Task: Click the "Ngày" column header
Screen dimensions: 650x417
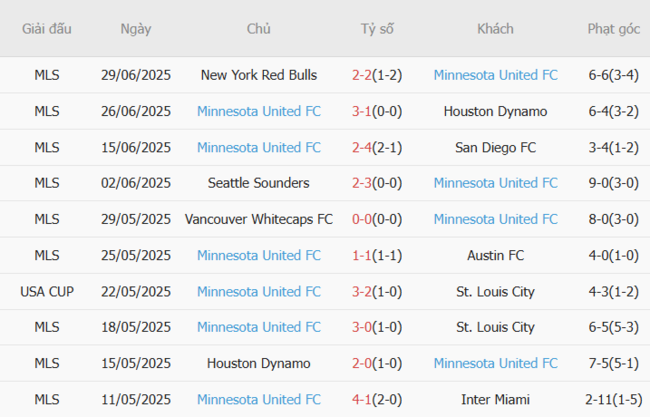Action: pyautogui.click(x=136, y=29)
